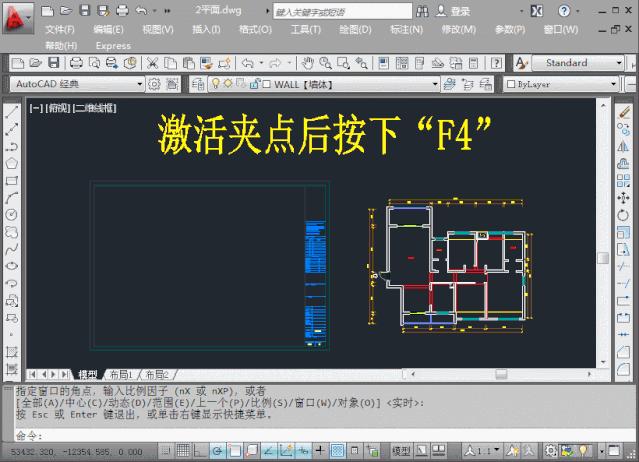Toggle layer on/off lightbulb in layer dropdown
The width and height of the screenshot is (639, 462).
(x=216, y=84)
